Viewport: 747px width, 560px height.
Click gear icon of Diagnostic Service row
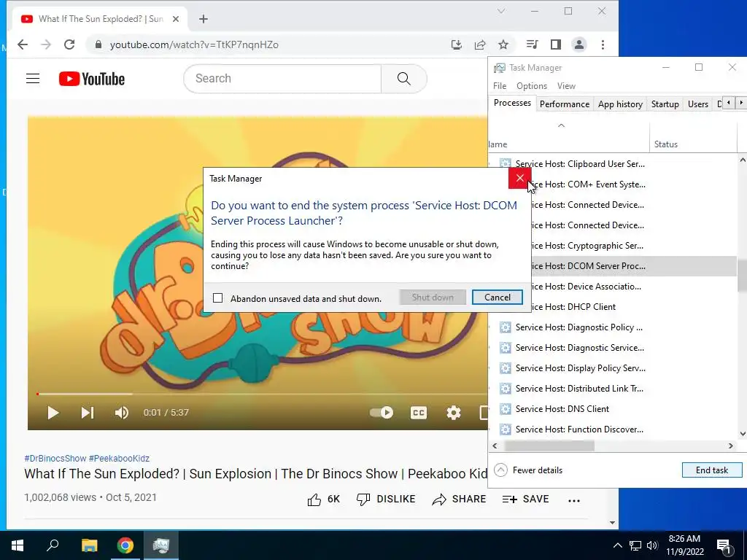[505, 348]
